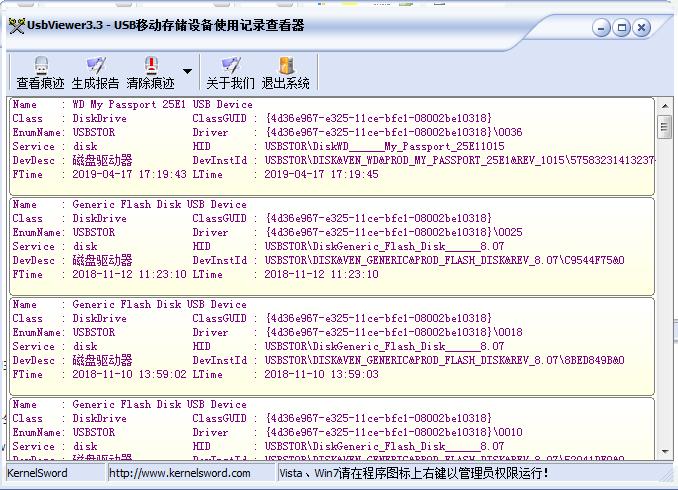Select FTime value 2018-11-12 11:23:10
Screen dimensions: 678x490
tap(129, 274)
